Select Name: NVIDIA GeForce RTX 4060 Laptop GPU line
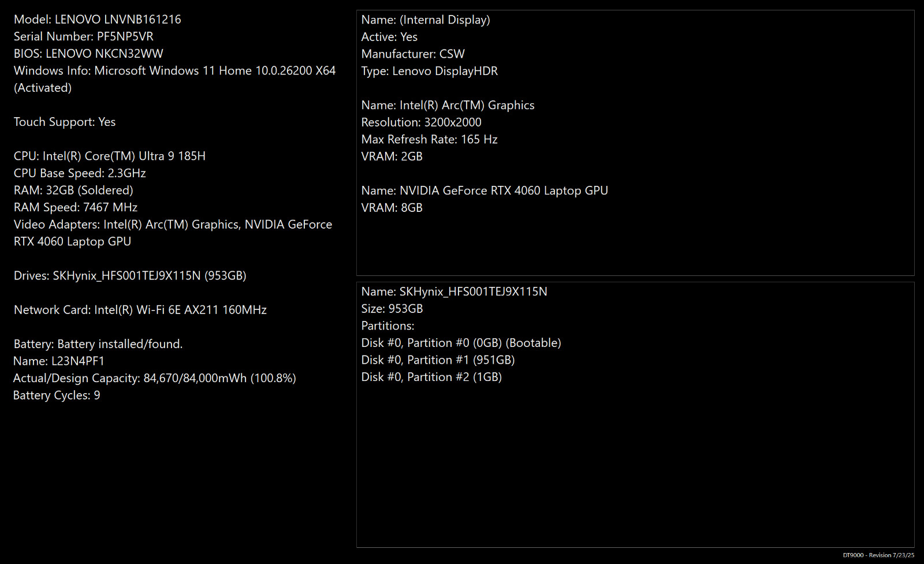924x564 pixels. 485,191
